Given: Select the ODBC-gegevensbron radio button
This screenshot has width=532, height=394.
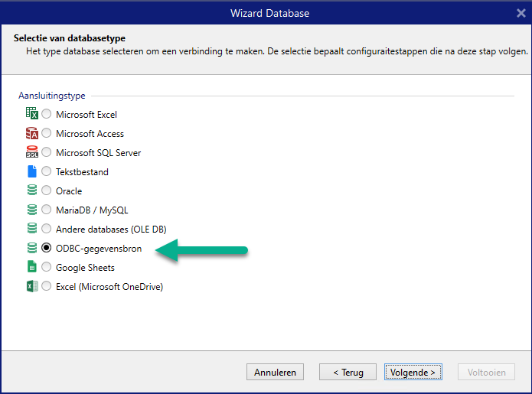Looking at the screenshot, I should [x=47, y=248].
